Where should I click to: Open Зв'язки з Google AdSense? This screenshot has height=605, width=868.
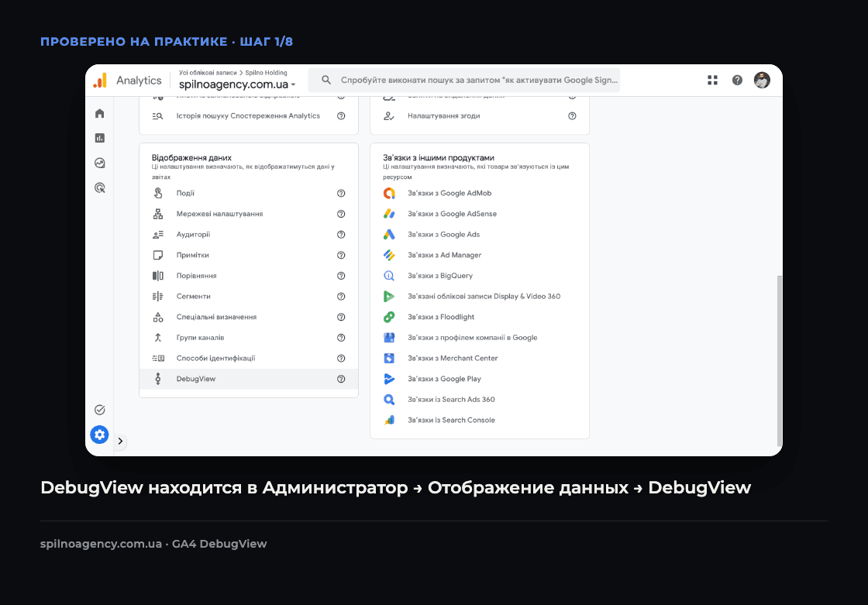pyautogui.click(x=480, y=214)
